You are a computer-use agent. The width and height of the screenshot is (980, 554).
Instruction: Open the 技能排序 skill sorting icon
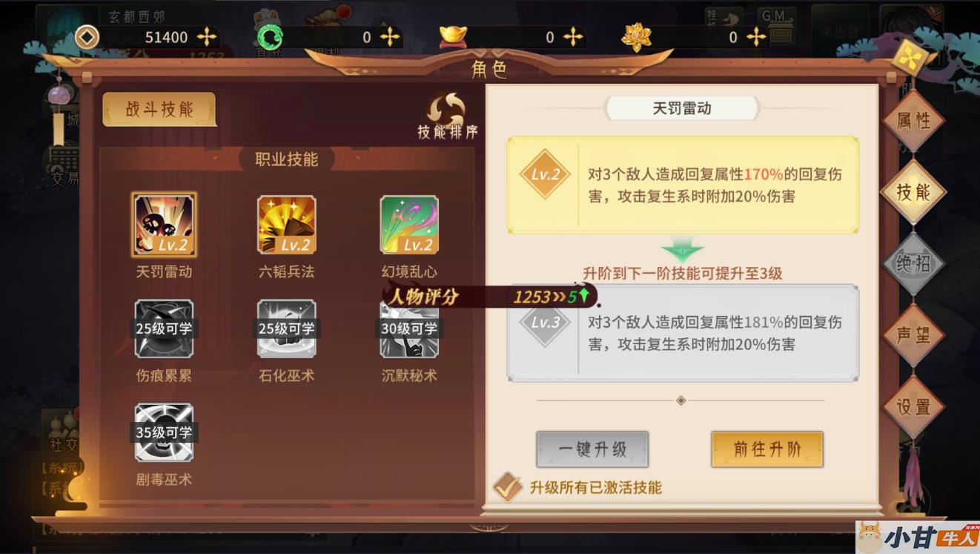coord(447,116)
